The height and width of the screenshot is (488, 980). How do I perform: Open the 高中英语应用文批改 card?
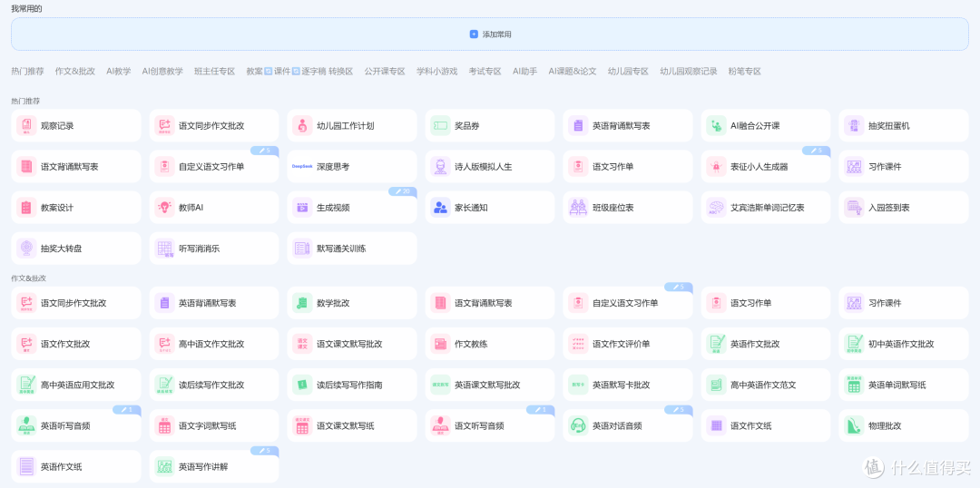tap(76, 385)
